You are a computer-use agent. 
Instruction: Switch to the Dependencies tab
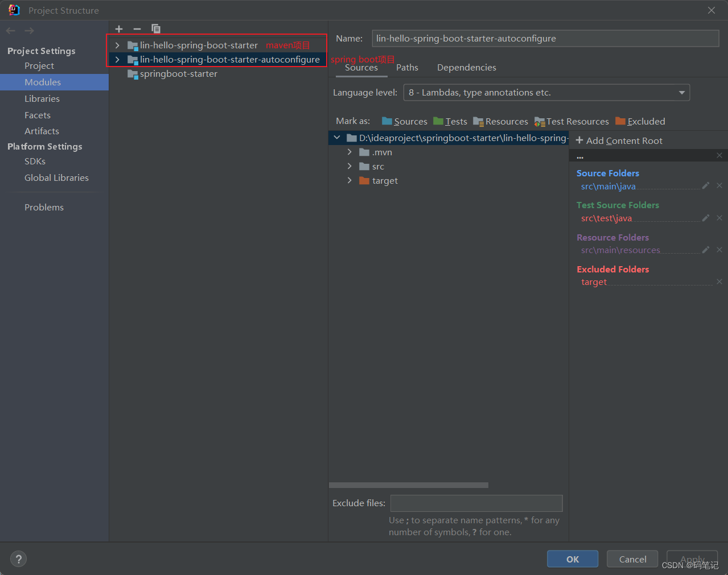(466, 68)
